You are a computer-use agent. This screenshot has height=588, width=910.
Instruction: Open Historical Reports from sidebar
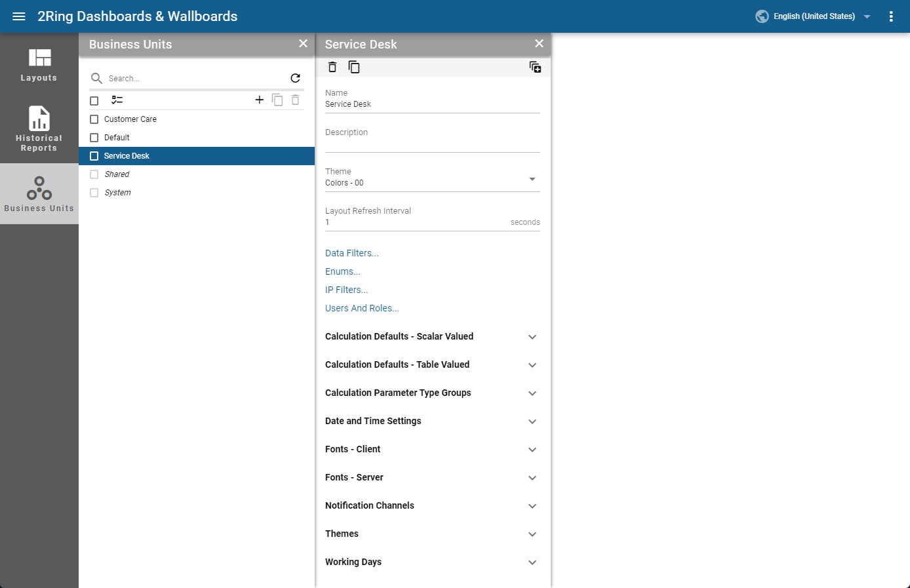[39, 128]
